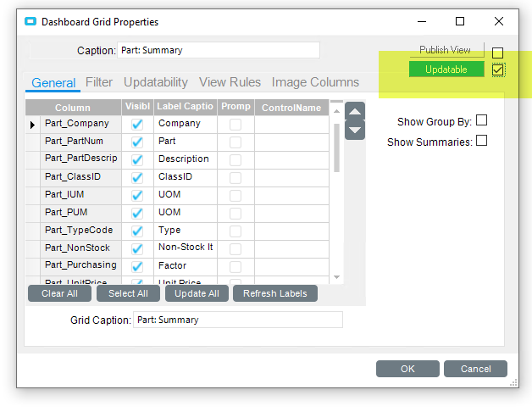Click the move column up arrow button
The image size is (532, 412).
point(355,112)
